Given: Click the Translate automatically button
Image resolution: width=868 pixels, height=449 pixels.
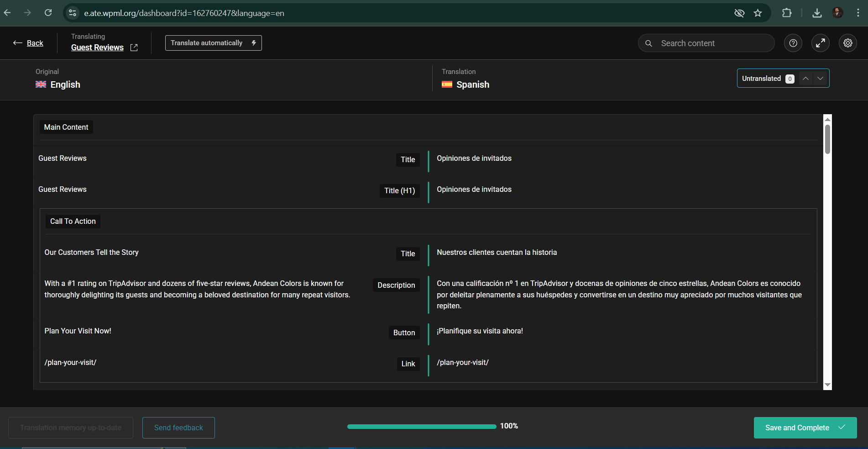Looking at the screenshot, I should point(213,43).
